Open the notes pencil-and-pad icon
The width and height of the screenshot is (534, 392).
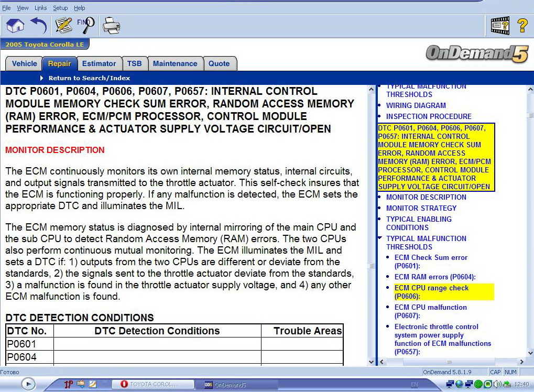click(x=64, y=26)
